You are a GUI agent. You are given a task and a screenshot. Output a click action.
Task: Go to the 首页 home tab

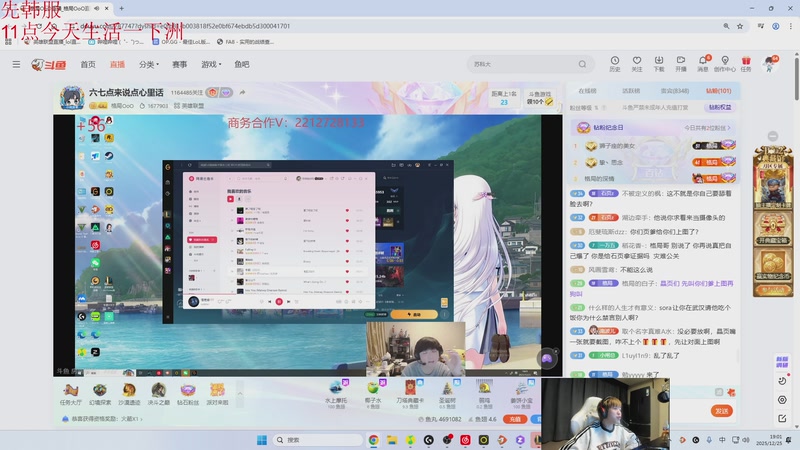point(88,64)
